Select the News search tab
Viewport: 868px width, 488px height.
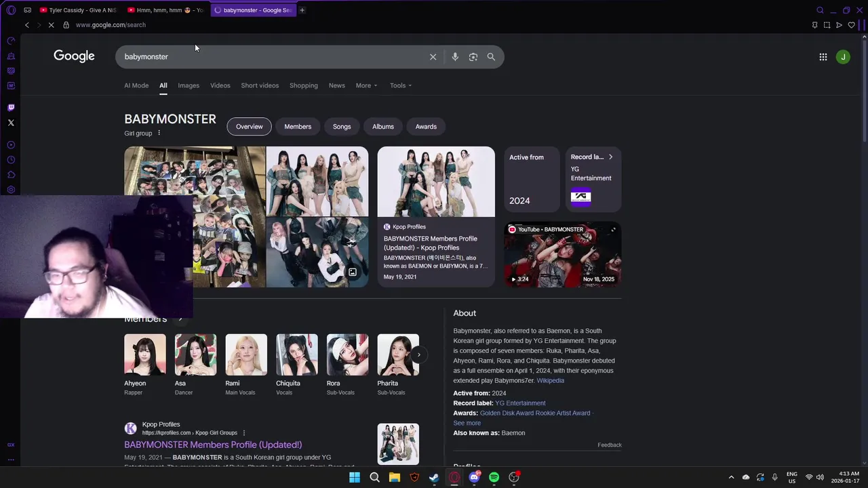pos(337,85)
